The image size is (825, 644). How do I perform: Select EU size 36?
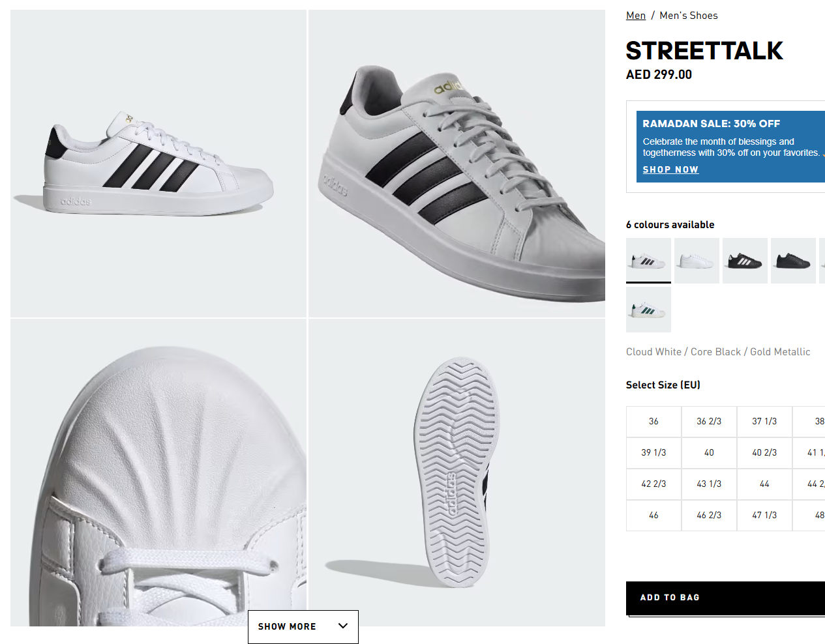click(x=653, y=422)
